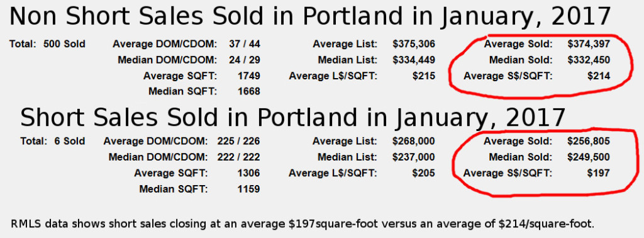The height and width of the screenshot is (238, 644).
Task: Click the $237,000 Median List value
Action: 414,157
